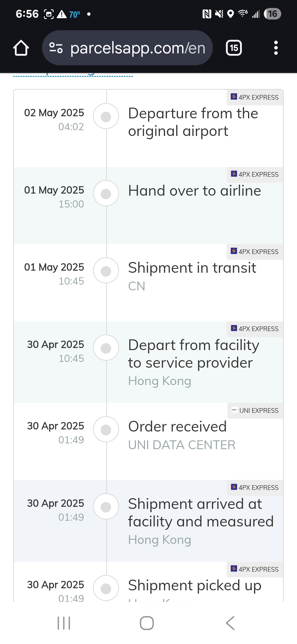Click the UNI EXPRESS carrier tag
Viewport: 297px width, 644px height.
point(255,410)
